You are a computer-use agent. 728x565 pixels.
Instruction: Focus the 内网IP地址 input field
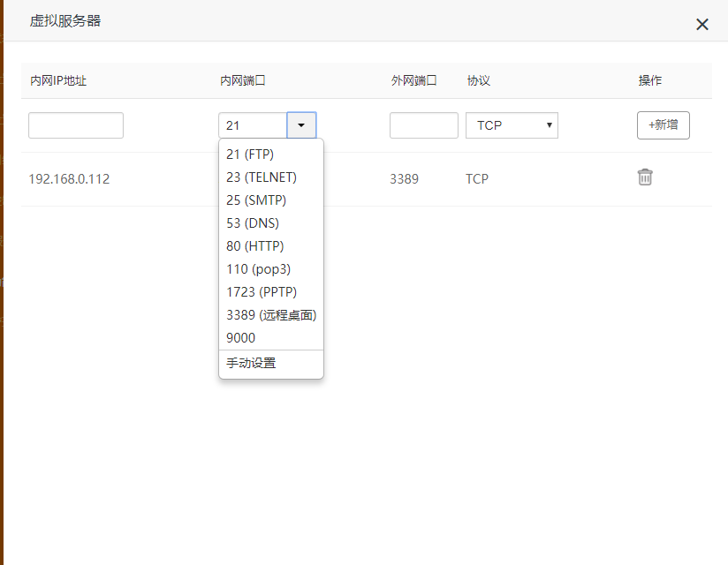pos(76,125)
